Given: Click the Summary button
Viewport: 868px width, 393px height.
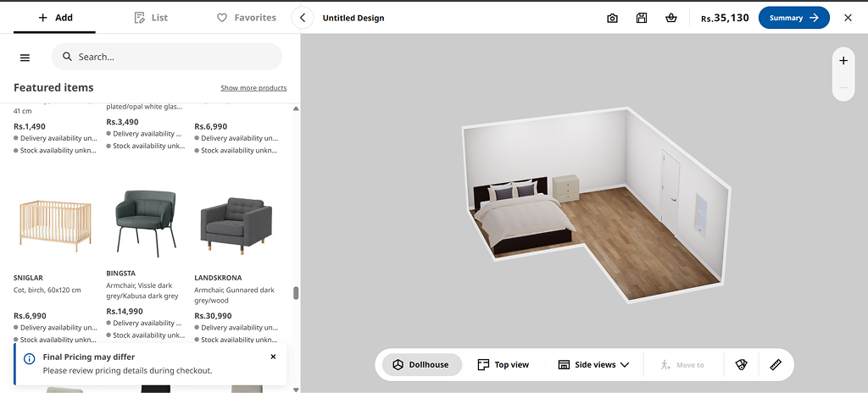Looking at the screenshot, I should click(793, 18).
